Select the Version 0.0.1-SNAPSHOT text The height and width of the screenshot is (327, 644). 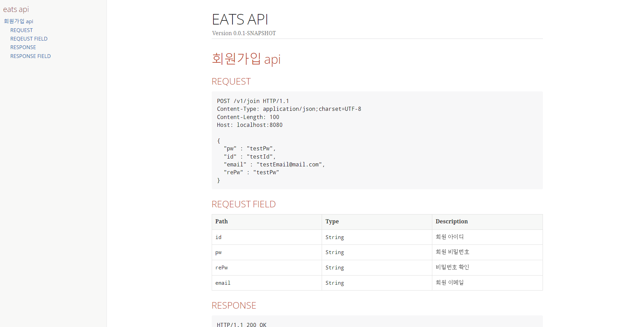point(244,33)
